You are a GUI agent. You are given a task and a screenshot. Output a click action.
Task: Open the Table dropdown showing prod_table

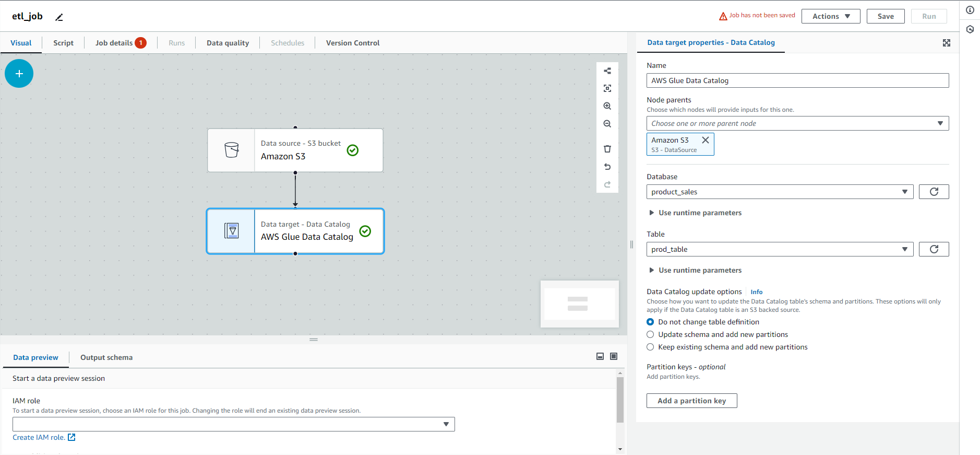click(780, 249)
